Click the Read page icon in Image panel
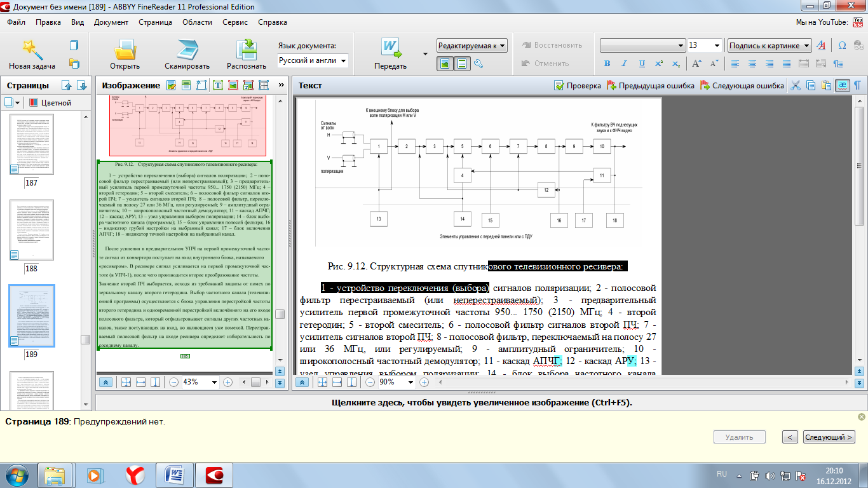This screenshot has height=488, width=868. point(186,85)
